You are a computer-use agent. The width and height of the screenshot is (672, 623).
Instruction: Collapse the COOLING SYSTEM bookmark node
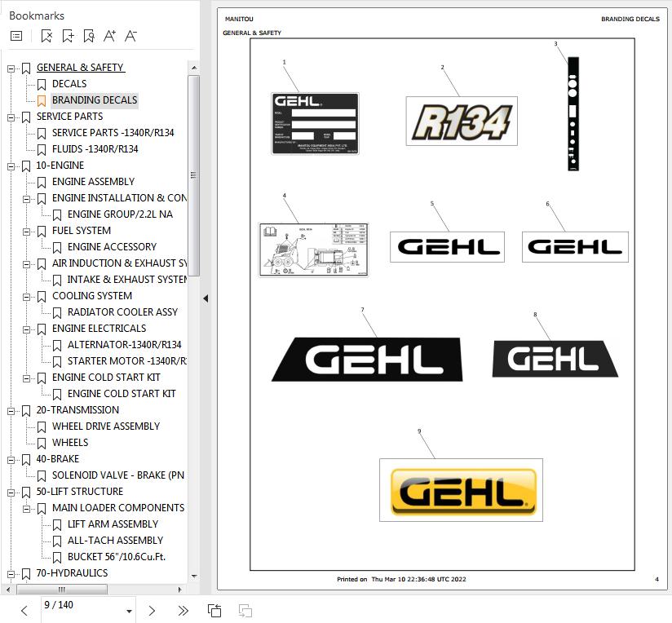tap(26, 297)
